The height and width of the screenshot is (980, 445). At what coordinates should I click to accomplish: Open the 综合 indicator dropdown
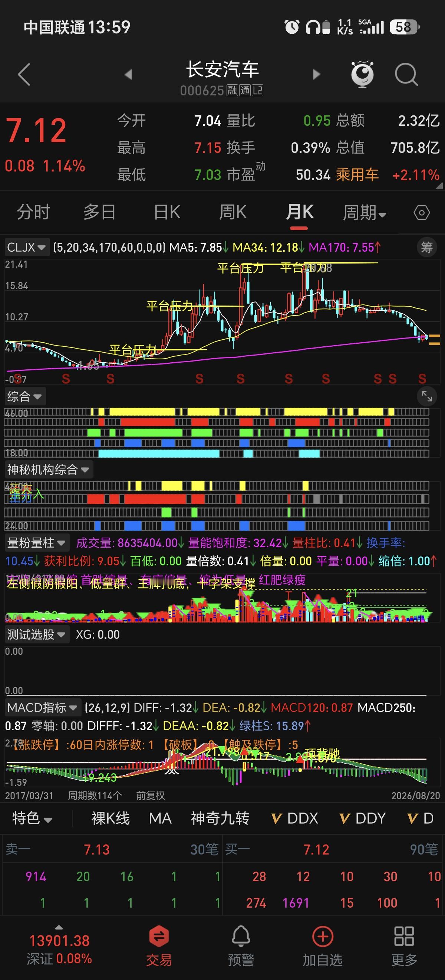point(25,397)
